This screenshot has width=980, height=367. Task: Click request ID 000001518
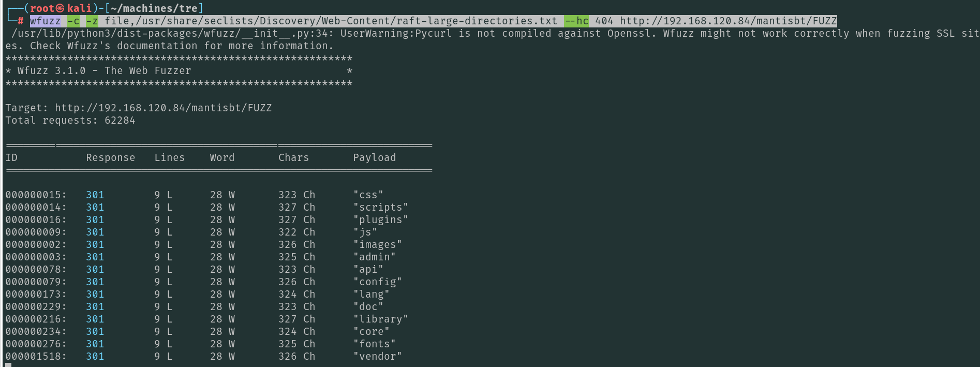(x=36, y=356)
